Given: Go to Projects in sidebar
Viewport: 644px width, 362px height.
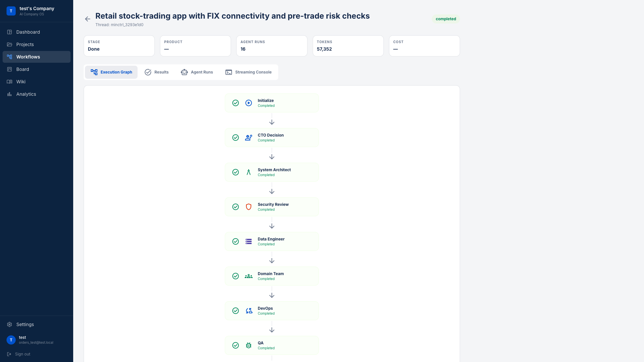Looking at the screenshot, I should click(25, 44).
